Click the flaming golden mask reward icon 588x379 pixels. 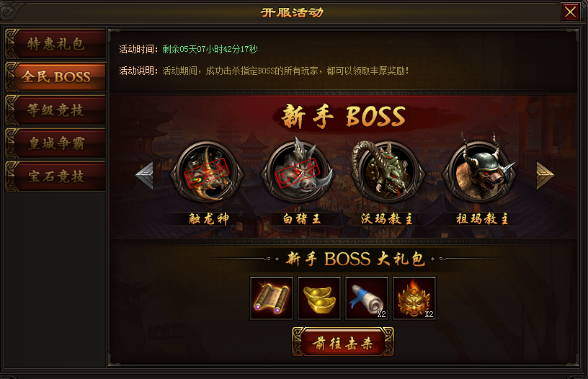(x=414, y=298)
